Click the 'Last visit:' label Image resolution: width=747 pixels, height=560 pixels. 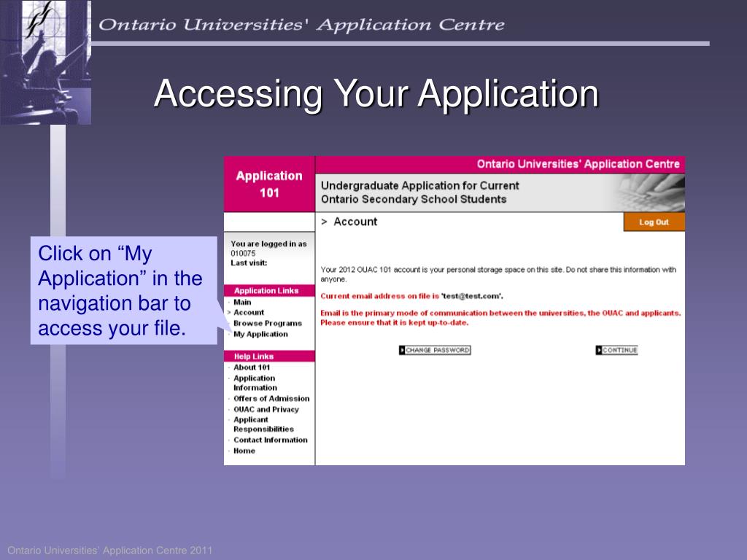(249, 262)
